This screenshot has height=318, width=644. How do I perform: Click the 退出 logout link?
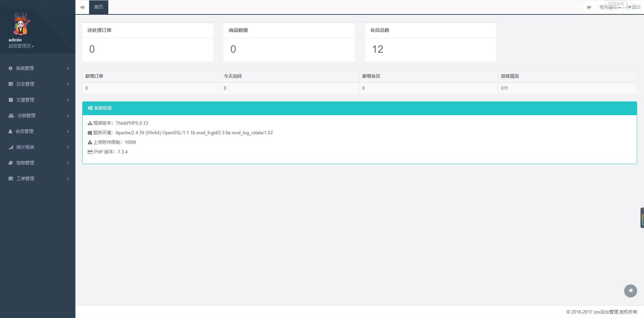pyautogui.click(x=634, y=7)
